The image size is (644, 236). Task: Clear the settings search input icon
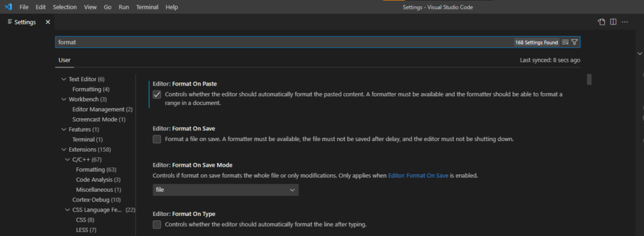[565, 42]
